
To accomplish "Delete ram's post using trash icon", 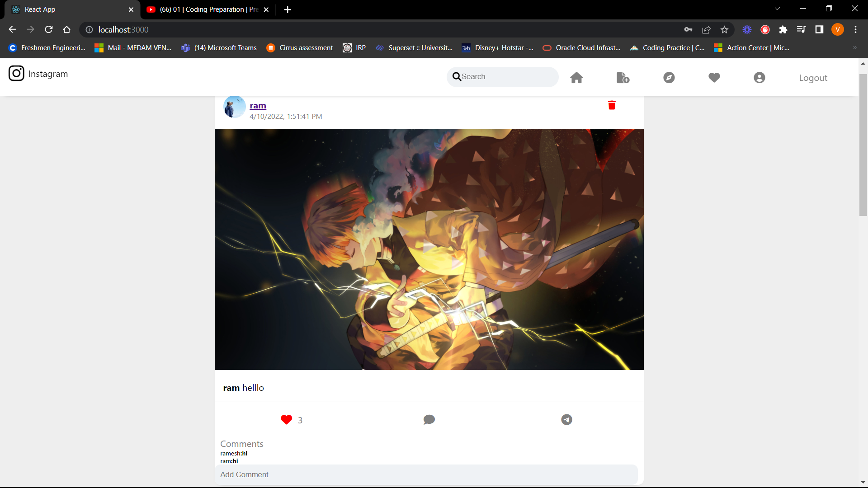I will pos(612,105).
